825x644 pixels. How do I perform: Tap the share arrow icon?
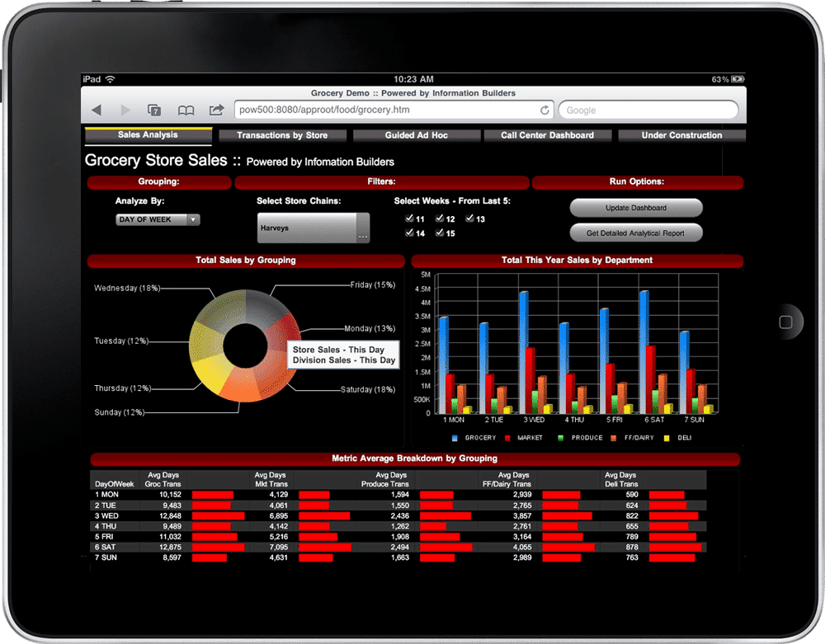point(216,110)
